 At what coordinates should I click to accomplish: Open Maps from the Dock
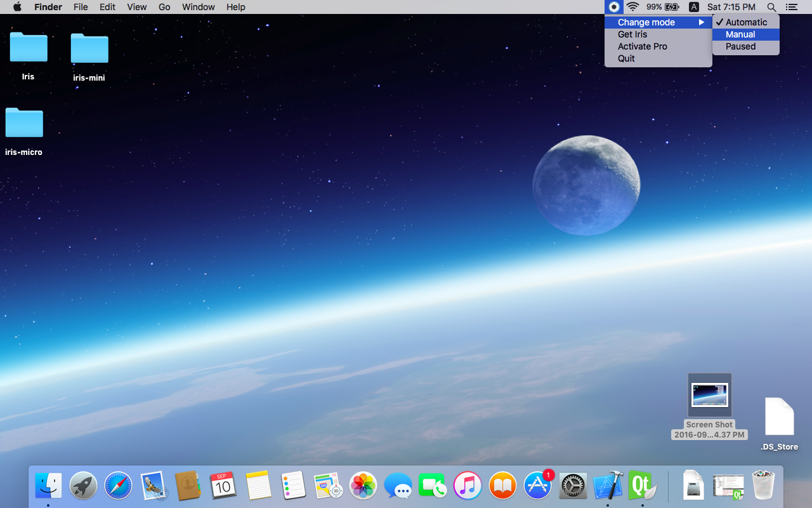pyautogui.click(x=328, y=486)
